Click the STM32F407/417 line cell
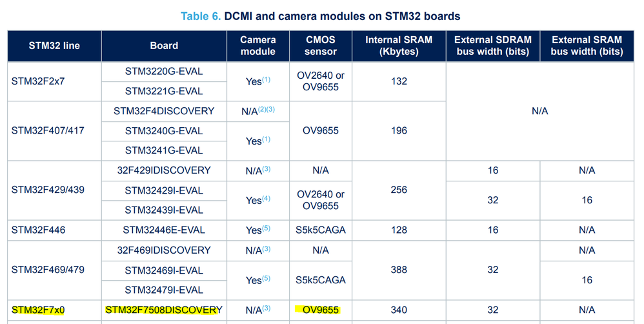This screenshot has height=324, width=644. click(48, 130)
